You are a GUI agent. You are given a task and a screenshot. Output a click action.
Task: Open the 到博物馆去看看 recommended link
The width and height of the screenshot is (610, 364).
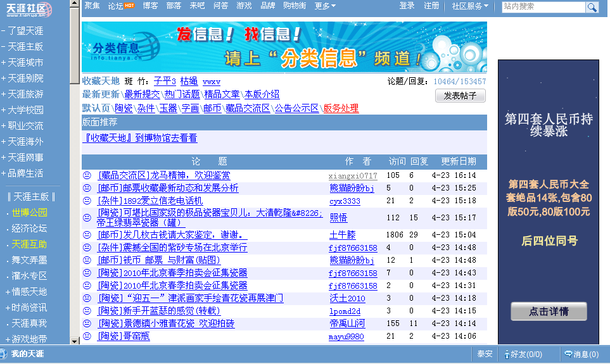(x=140, y=137)
